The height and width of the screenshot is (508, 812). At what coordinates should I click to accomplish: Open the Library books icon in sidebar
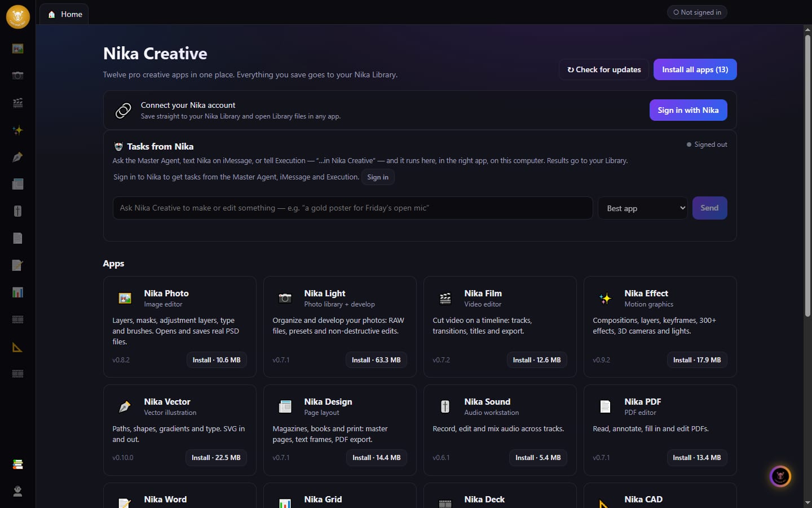(17, 464)
